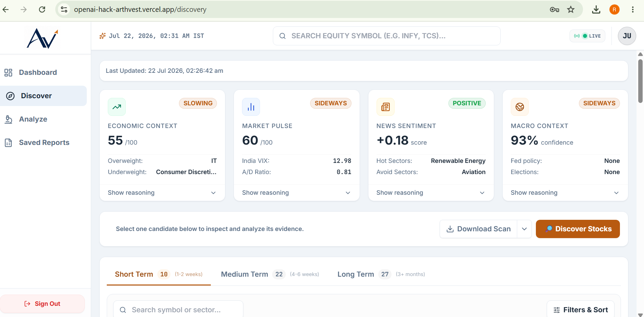Focus the equity symbol search field

tap(386, 36)
